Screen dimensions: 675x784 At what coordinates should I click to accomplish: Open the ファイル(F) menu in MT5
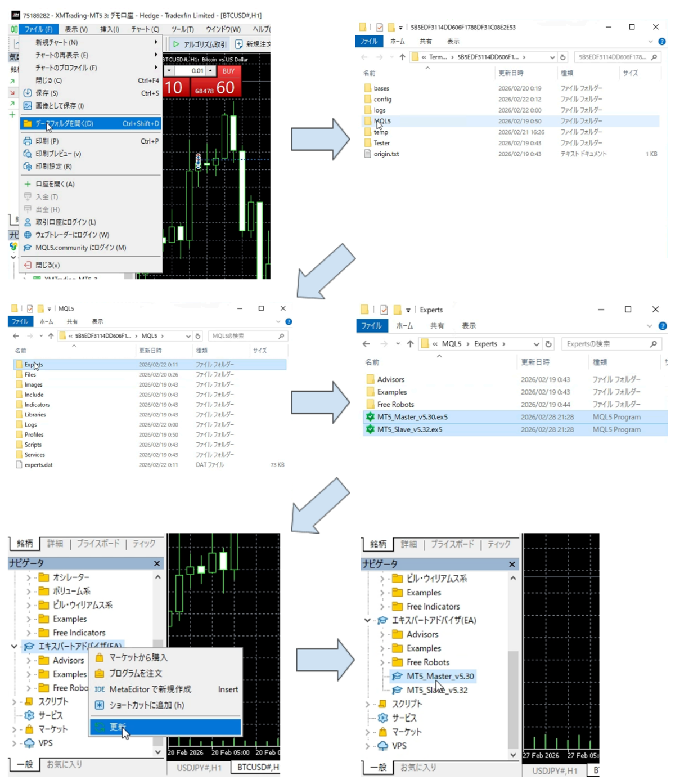38,29
